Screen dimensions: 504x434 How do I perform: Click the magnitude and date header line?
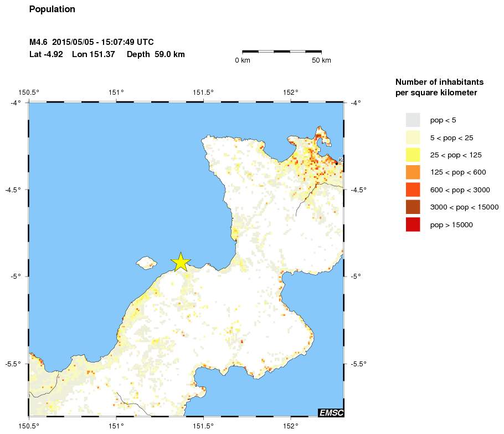pyautogui.click(x=91, y=42)
